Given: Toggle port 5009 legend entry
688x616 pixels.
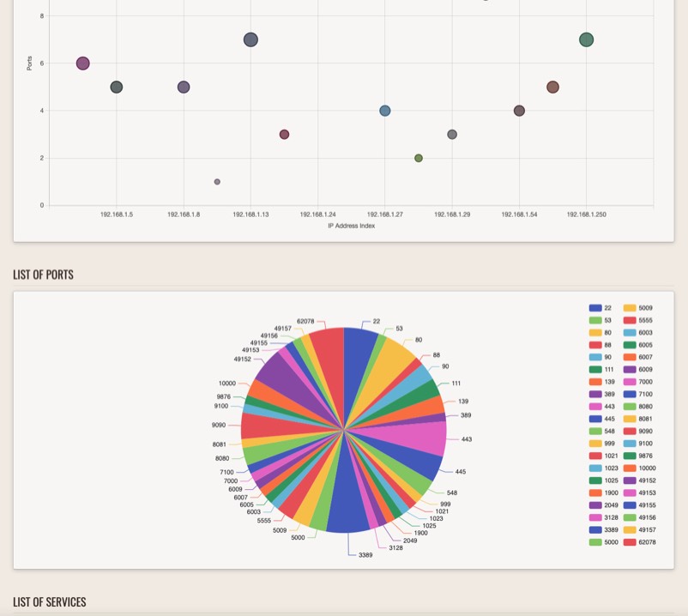Looking at the screenshot, I should coord(629,307).
